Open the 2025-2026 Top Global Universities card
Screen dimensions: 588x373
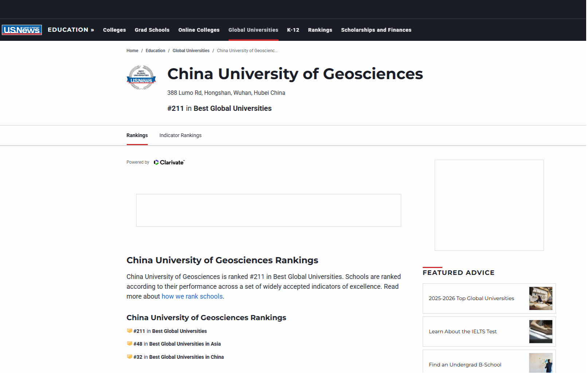pos(489,299)
